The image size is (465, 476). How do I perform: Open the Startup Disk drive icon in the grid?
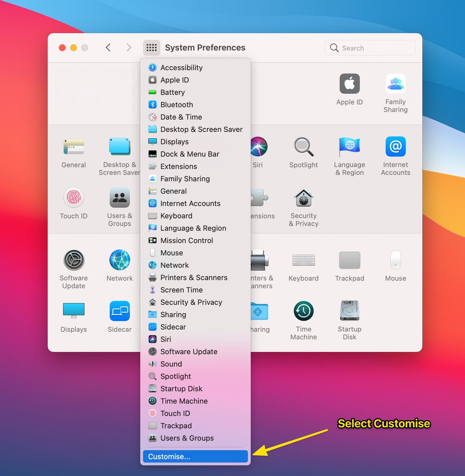(350, 311)
